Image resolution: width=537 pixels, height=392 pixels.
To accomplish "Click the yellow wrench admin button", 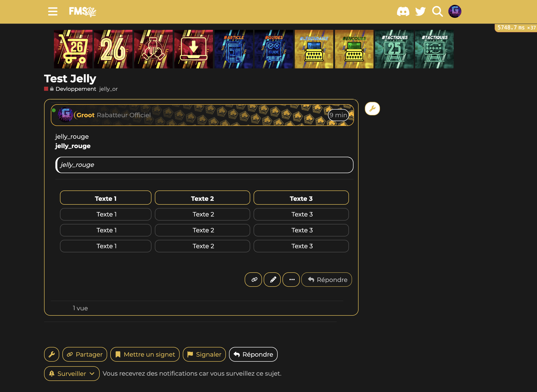I will 372,109.
